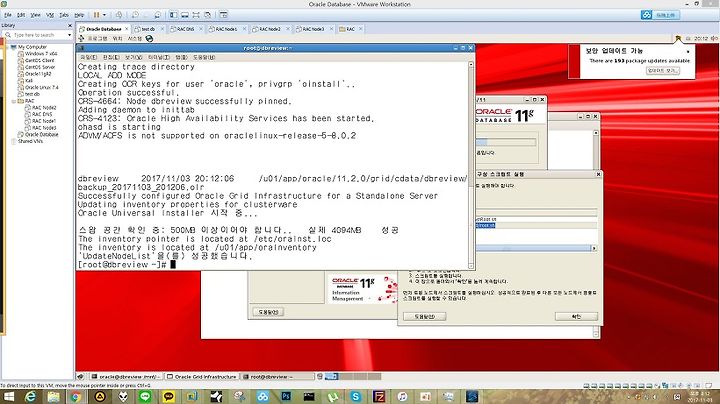Open the VMware View menu

tap(35, 15)
